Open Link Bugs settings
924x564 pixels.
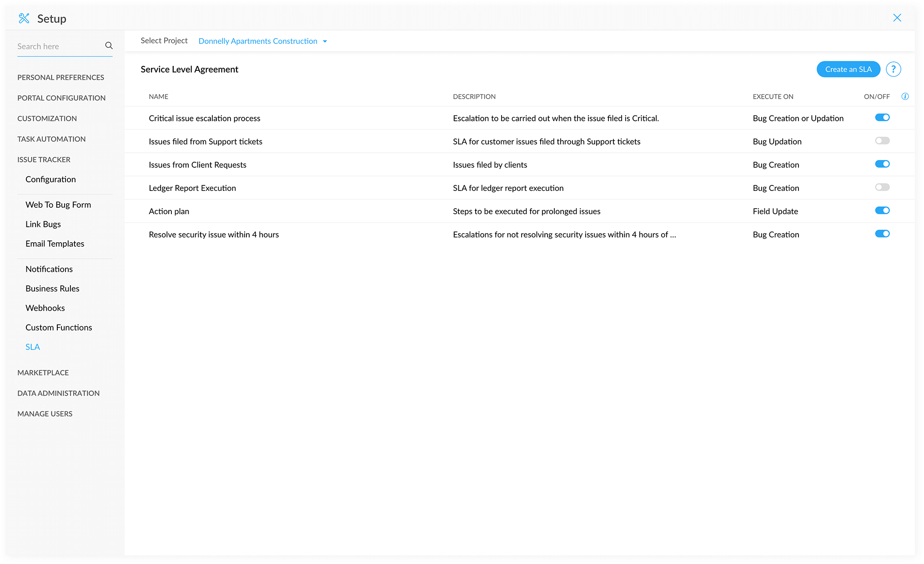(x=43, y=224)
